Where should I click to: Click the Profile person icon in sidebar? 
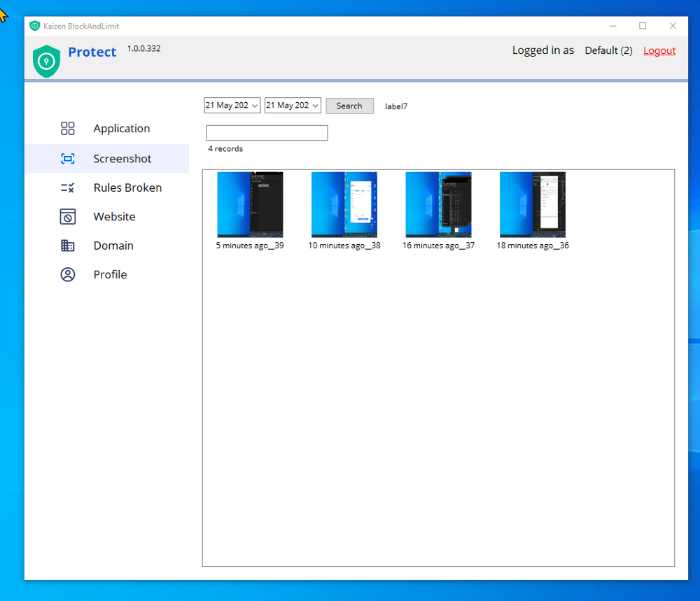[x=68, y=275]
